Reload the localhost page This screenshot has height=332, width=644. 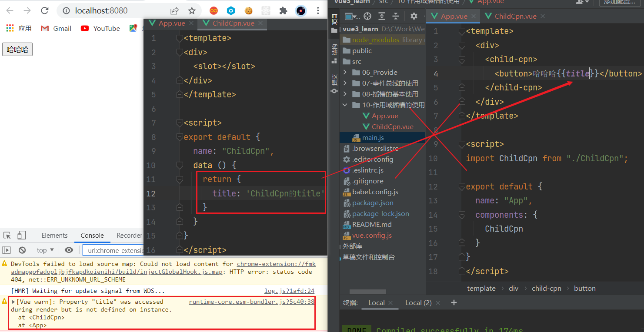coord(44,11)
